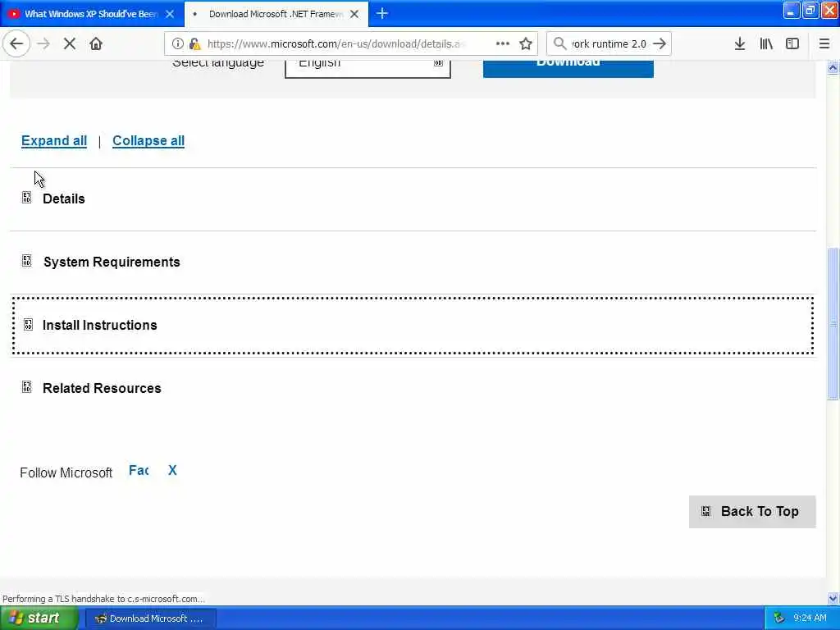Open Microsoft's Facebook link
Viewport: 840px width, 630px height.
[139, 470]
